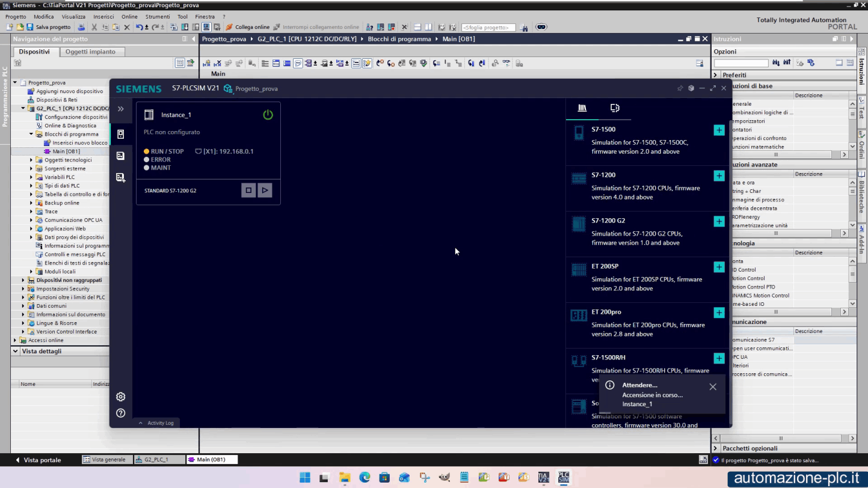Open the PLCSIM settings gear icon
The height and width of the screenshot is (488, 868).
point(120,397)
